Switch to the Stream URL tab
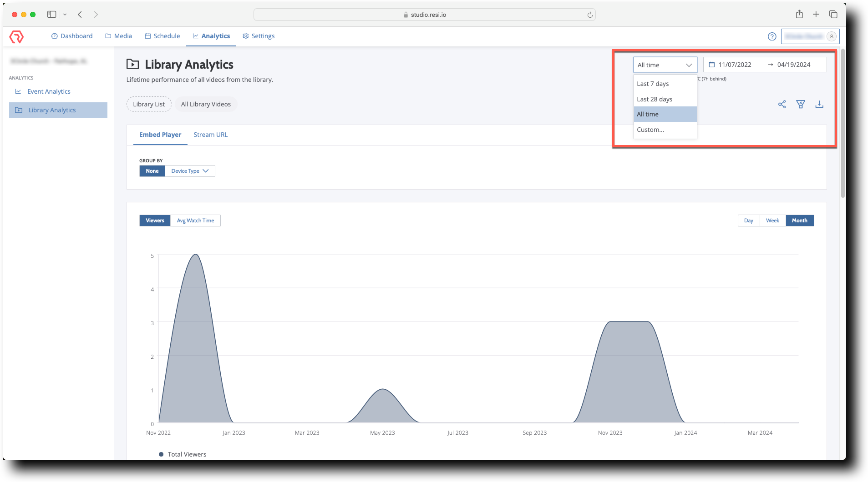 [x=210, y=135]
